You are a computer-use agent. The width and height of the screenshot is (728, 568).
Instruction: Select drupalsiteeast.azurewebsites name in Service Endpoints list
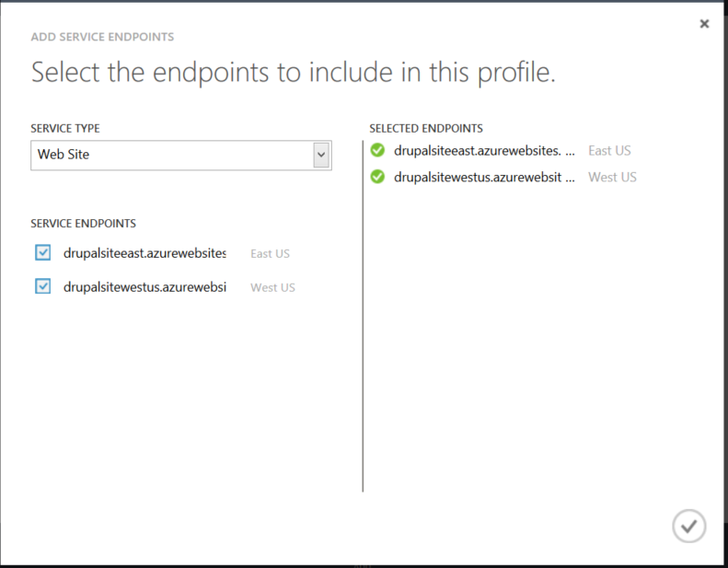[144, 252]
